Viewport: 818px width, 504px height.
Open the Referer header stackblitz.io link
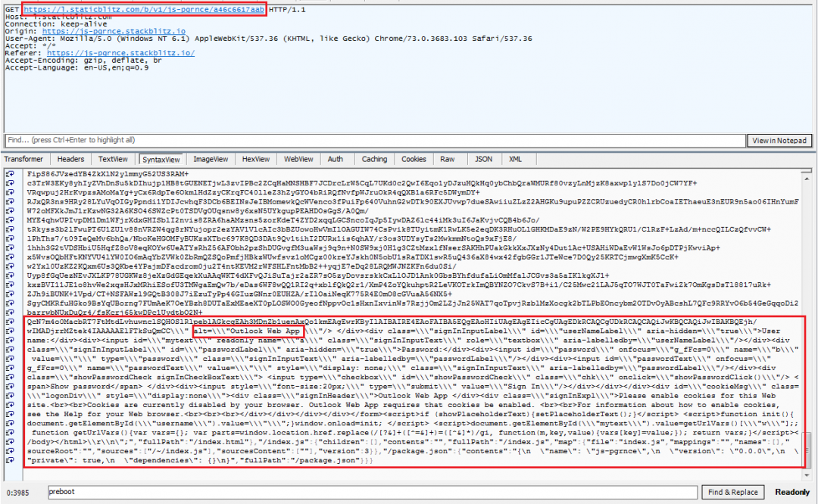pos(120,53)
